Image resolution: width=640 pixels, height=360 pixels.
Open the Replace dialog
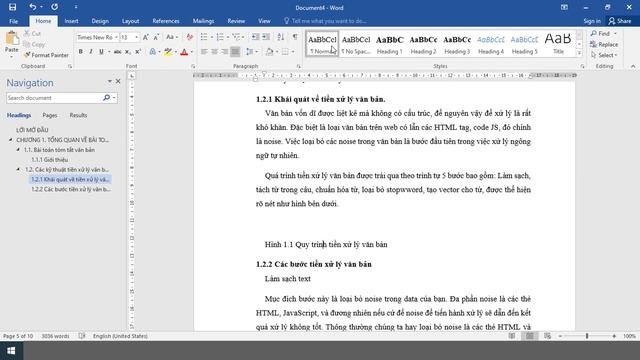[x=604, y=44]
